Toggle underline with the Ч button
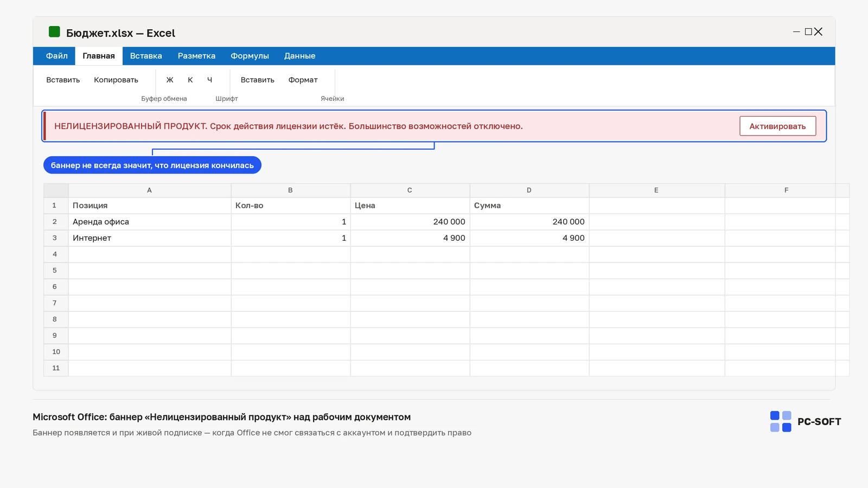The width and height of the screenshot is (868, 488). click(x=209, y=80)
